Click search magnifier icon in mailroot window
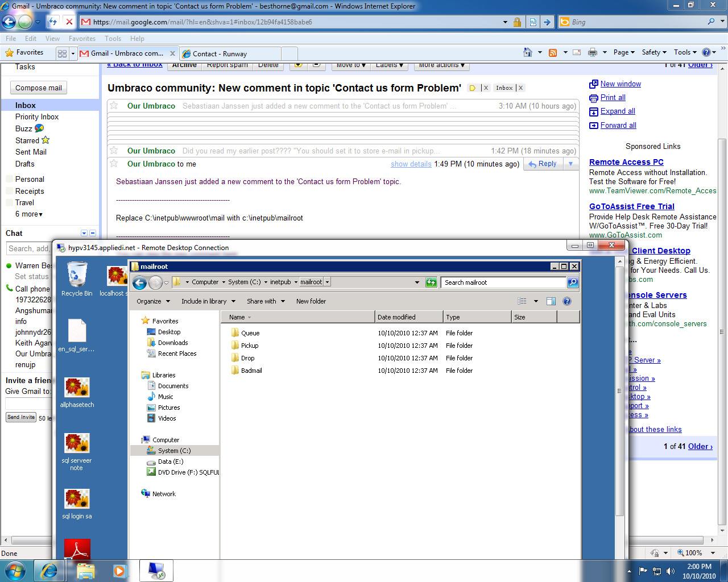This screenshot has width=728, height=582. click(572, 282)
